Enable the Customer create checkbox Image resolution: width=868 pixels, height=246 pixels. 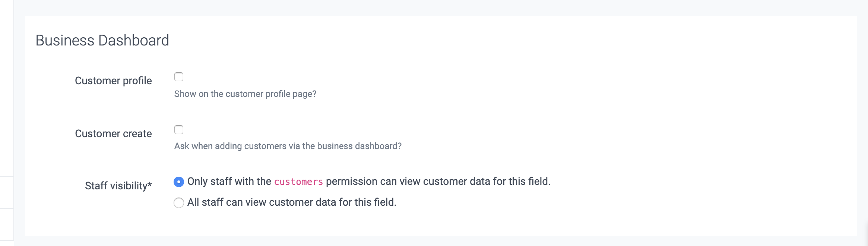(179, 130)
